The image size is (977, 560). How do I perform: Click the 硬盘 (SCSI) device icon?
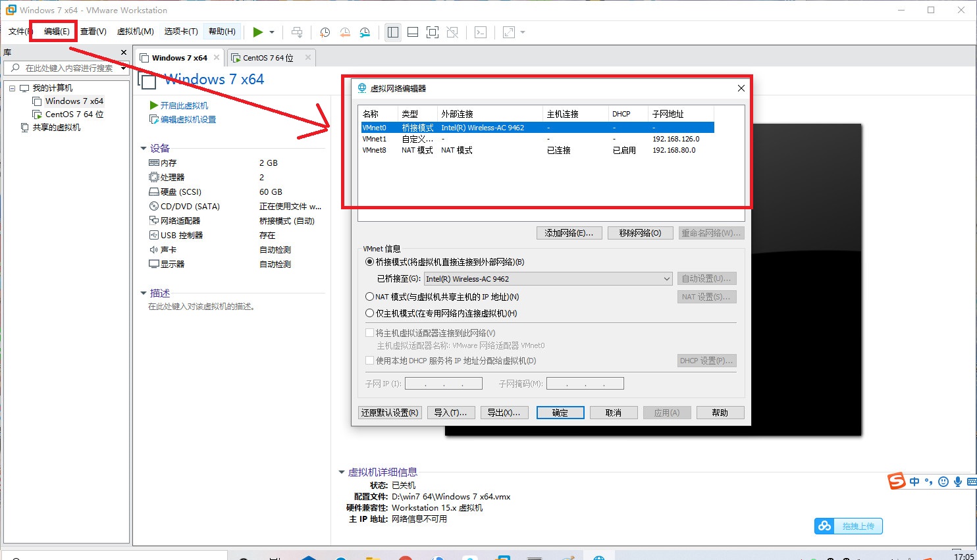coord(154,191)
